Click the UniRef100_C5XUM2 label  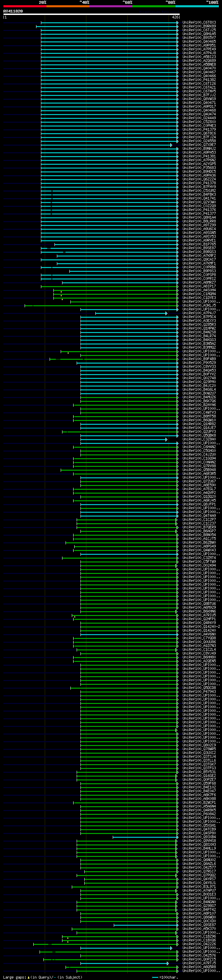(x=199, y=191)
